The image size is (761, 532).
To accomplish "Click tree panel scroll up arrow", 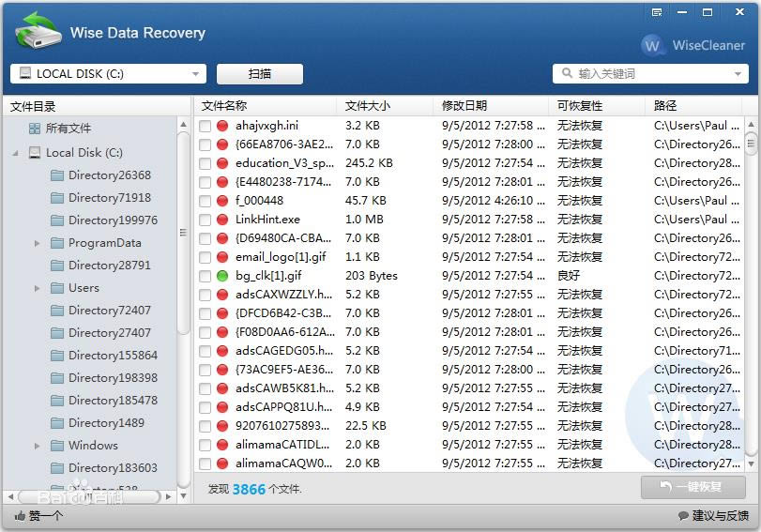I will [184, 124].
